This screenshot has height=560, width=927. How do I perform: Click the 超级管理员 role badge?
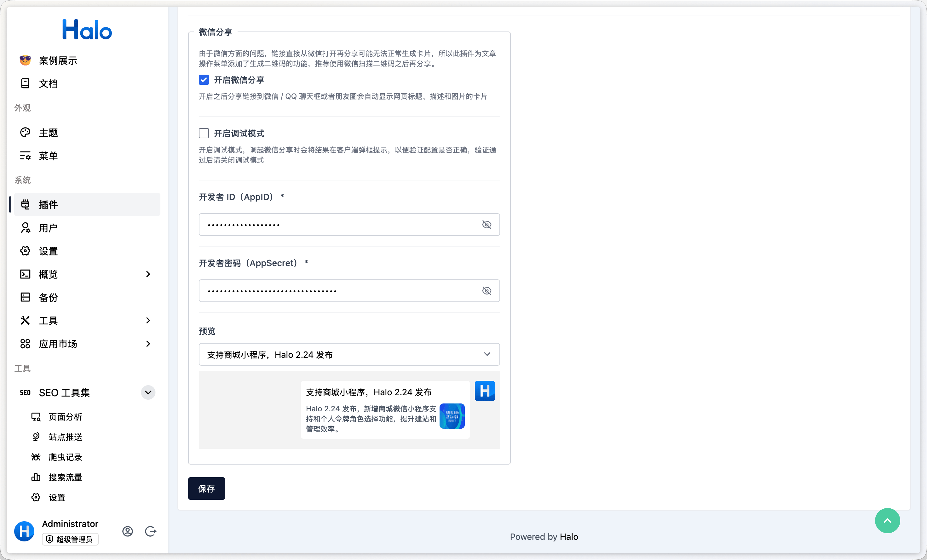[x=70, y=539]
